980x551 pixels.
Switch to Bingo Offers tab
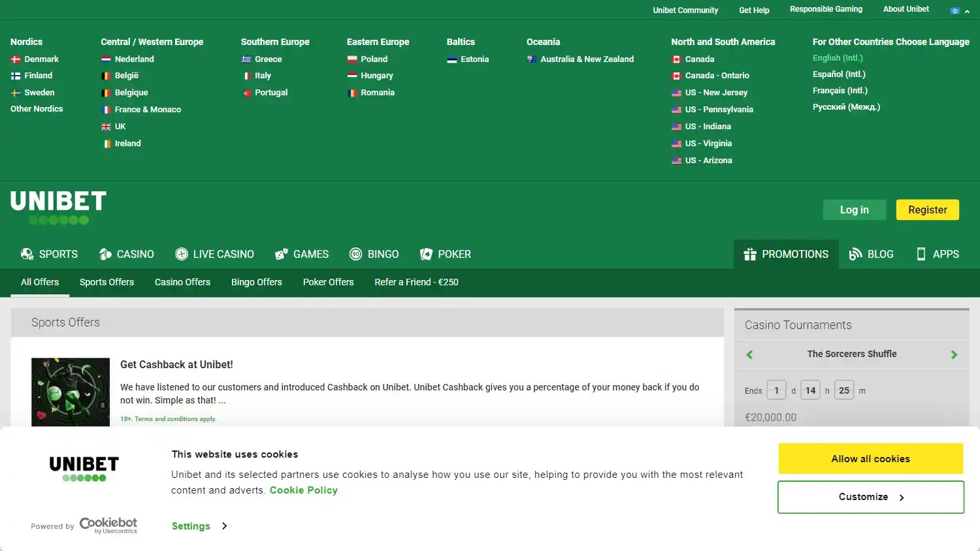pos(257,282)
